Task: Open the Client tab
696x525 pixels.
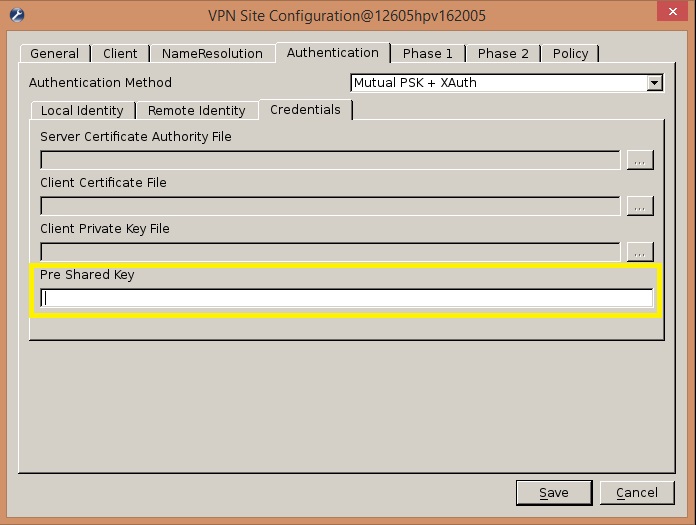Action: click(120, 54)
